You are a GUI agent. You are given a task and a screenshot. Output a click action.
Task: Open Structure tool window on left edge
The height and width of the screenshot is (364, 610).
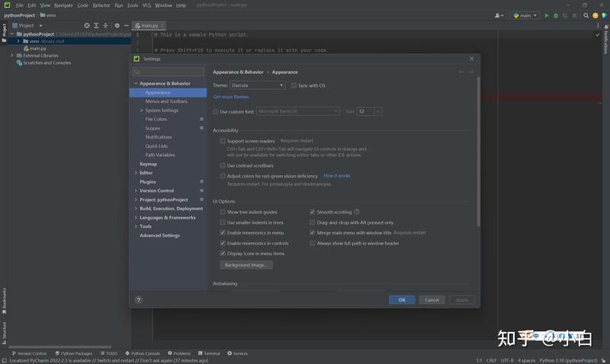coord(5,333)
